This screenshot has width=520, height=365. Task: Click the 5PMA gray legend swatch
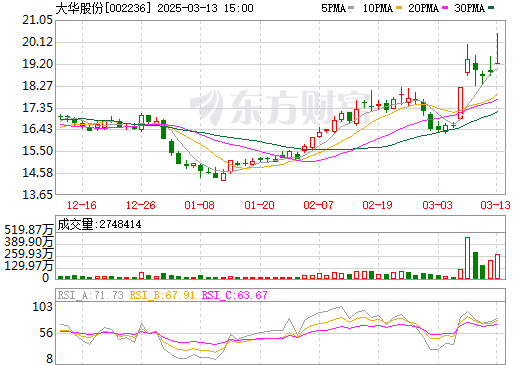coord(351,8)
